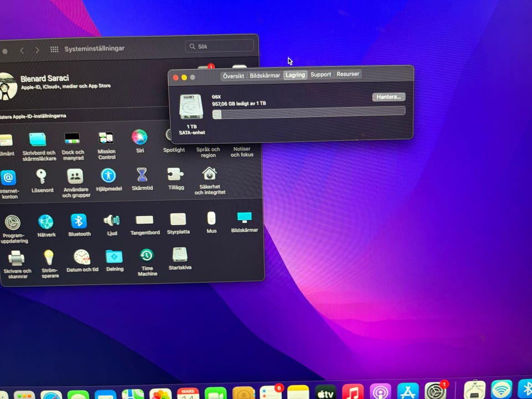The image size is (532, 399).
Task: Open the Delning sharing folder icon
Action: [x=114, y=257]
